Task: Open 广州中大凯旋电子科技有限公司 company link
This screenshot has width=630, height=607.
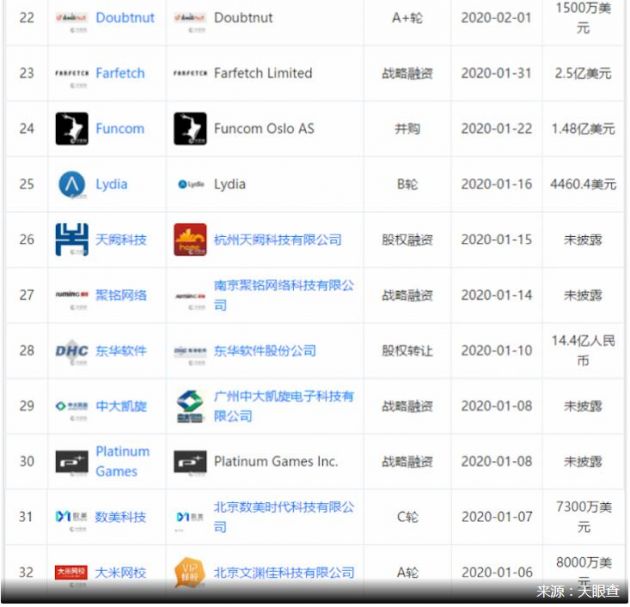Action: (284, 406)
